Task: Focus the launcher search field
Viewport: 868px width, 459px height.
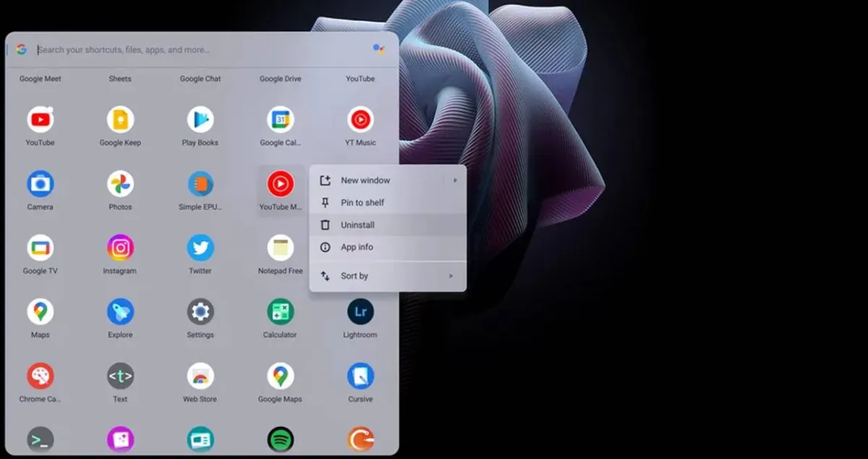Action: click(x=203, y=50)
